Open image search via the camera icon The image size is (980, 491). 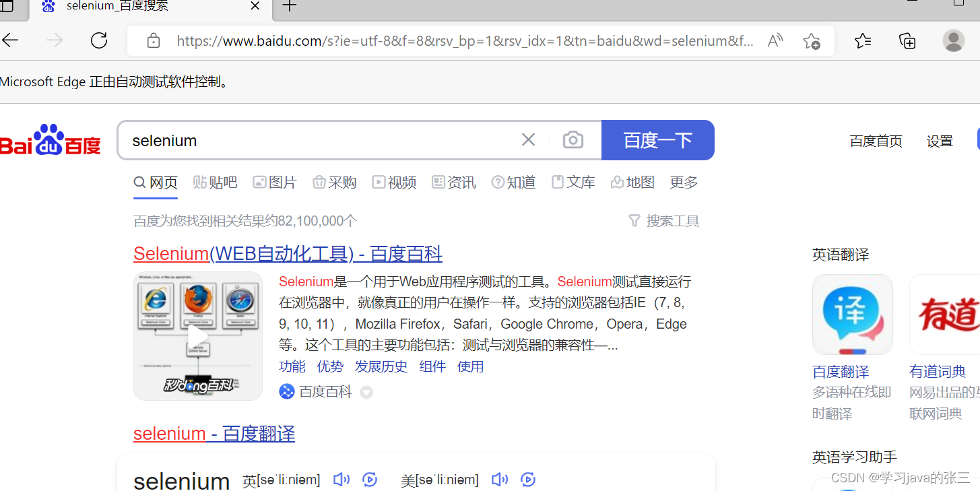[573, 140]
